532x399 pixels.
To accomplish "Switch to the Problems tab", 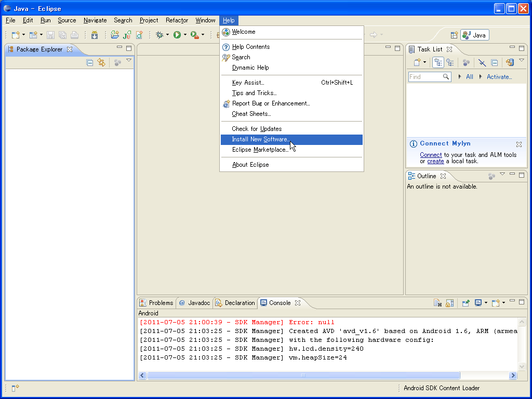I will tap(157, 303).
